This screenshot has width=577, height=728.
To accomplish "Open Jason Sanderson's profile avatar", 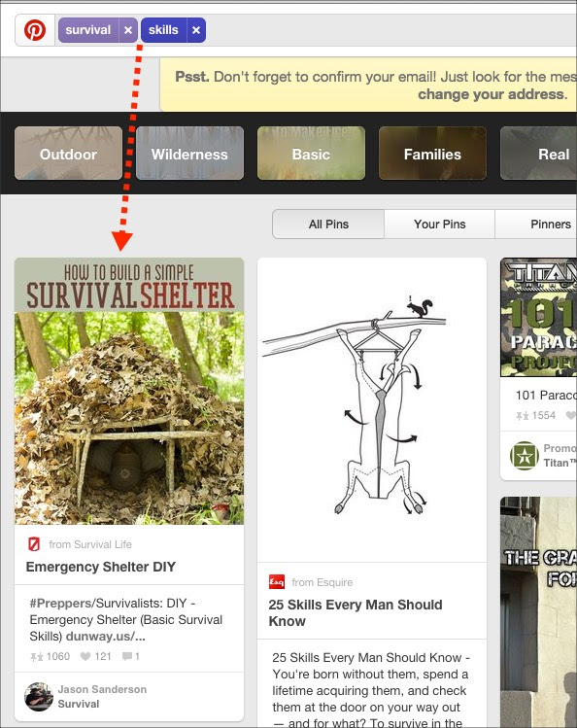I will [39, 697].
